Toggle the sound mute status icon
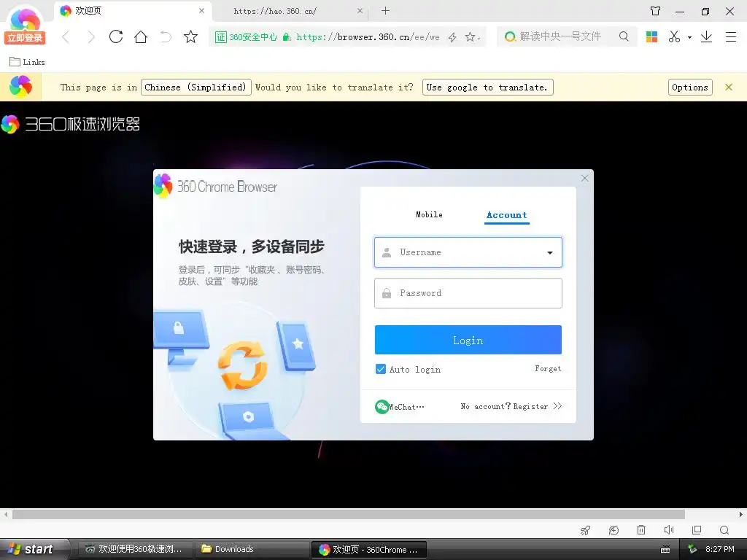Screen dimensions: 747x560 click(669, 530)
